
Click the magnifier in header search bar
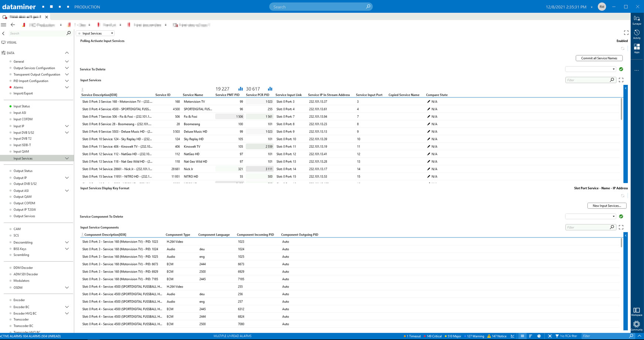(x=368, y=7)
